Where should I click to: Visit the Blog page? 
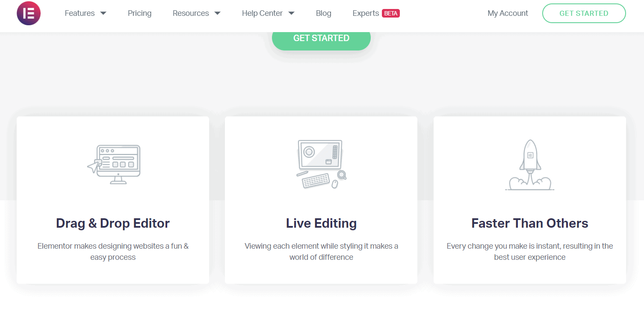pos(323,13)
